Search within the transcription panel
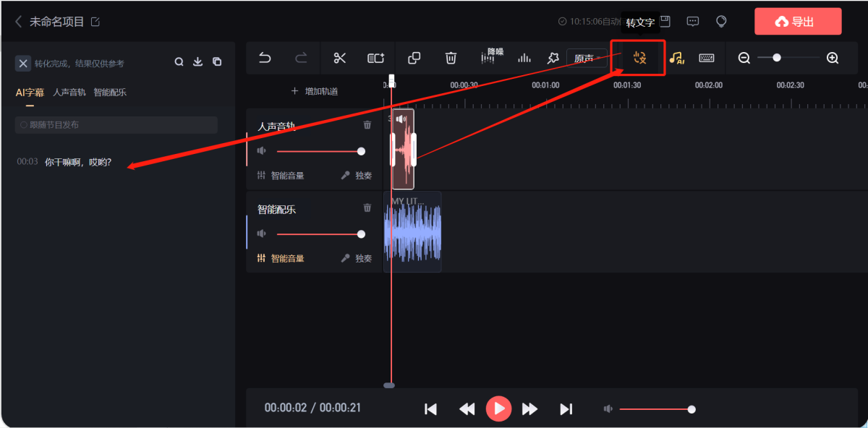The height and width of the screenshot is (428, 868). point(179,62)
